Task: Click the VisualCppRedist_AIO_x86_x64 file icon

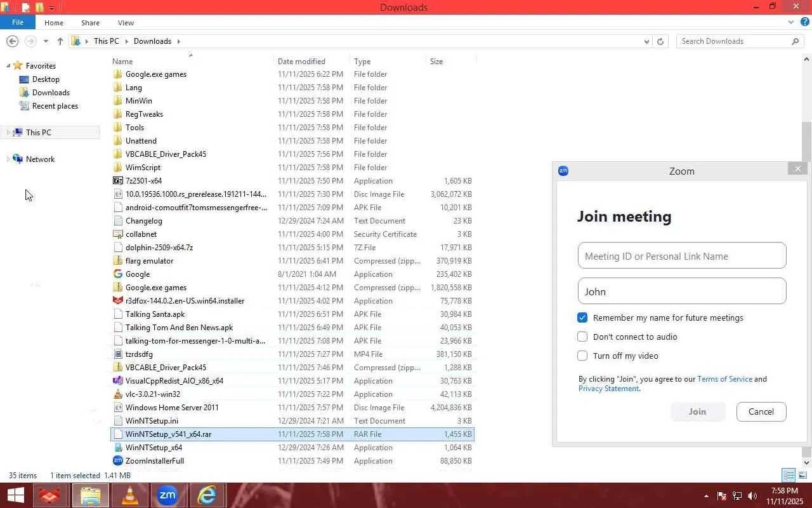Action: (x=117, y=381)
